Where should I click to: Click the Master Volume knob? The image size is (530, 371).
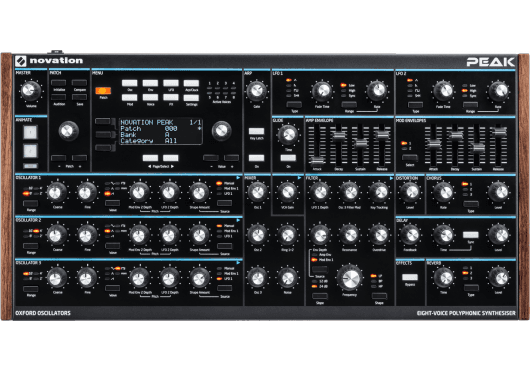point(30,91)
